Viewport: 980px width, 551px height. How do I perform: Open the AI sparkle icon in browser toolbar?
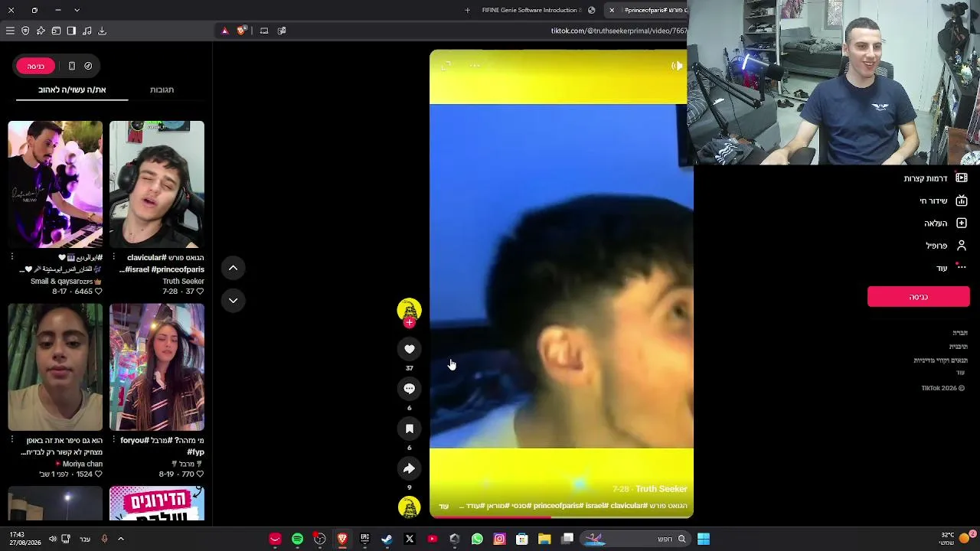[41, 31]
